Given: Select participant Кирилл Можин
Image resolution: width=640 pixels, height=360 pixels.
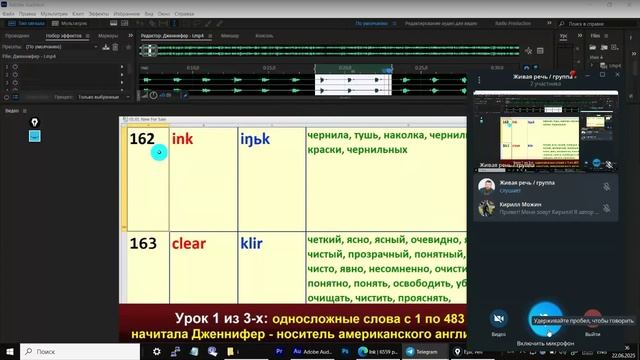Looking at the screenshot, I should point(546,208).
